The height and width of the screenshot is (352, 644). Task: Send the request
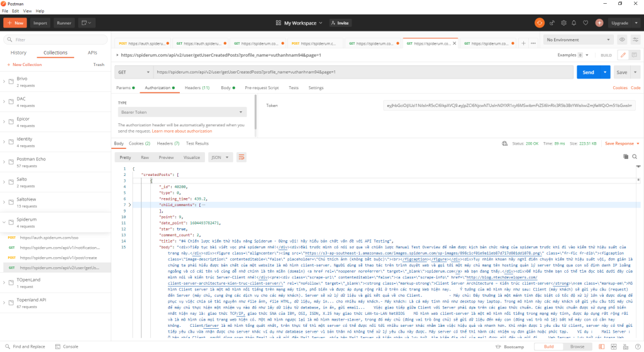pyautogui.click(x=588, y=72)
